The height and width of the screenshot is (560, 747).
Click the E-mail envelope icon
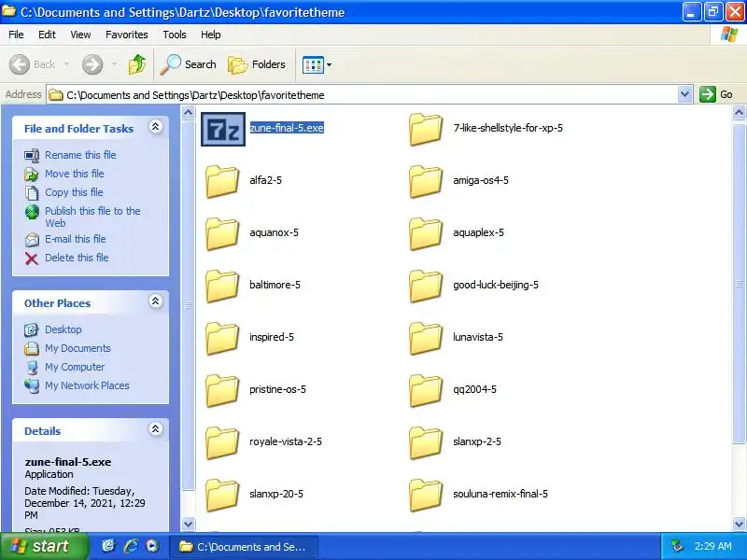(x=32, y=240)
